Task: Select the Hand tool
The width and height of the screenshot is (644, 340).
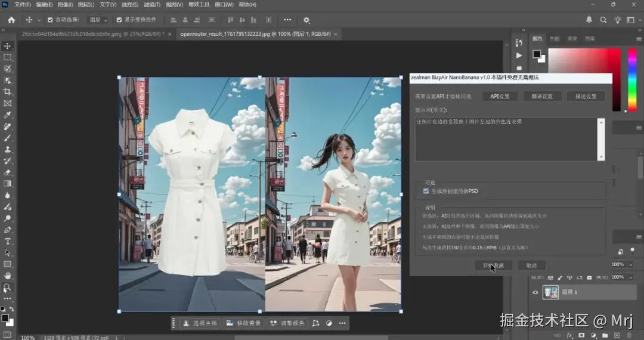Action: (8, 276)
